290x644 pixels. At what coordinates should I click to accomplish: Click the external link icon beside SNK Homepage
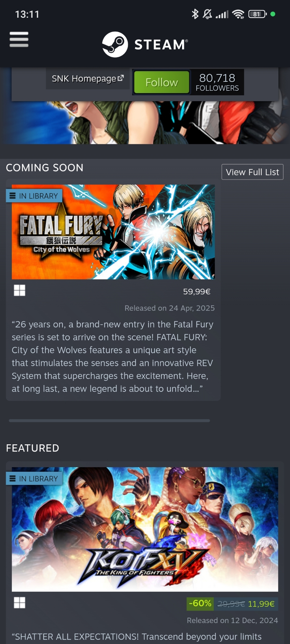pyautogui.click(x=121, y=78)
